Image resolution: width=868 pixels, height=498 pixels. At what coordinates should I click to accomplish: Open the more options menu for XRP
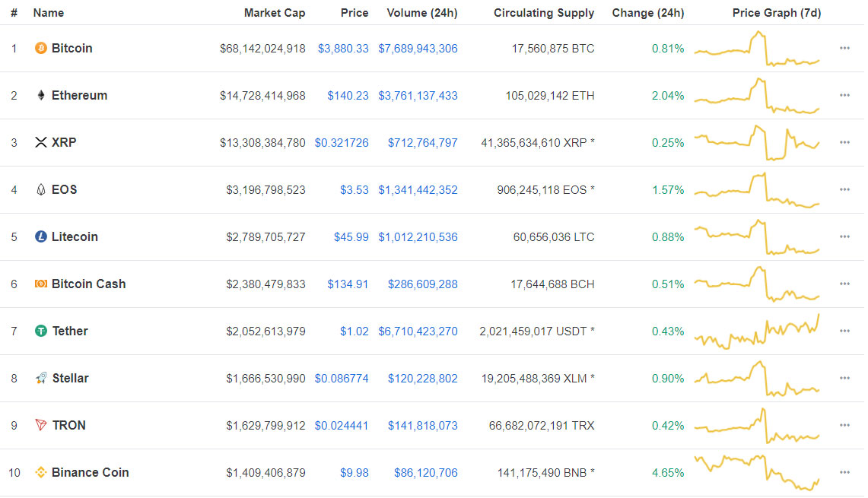pos(844,142)
